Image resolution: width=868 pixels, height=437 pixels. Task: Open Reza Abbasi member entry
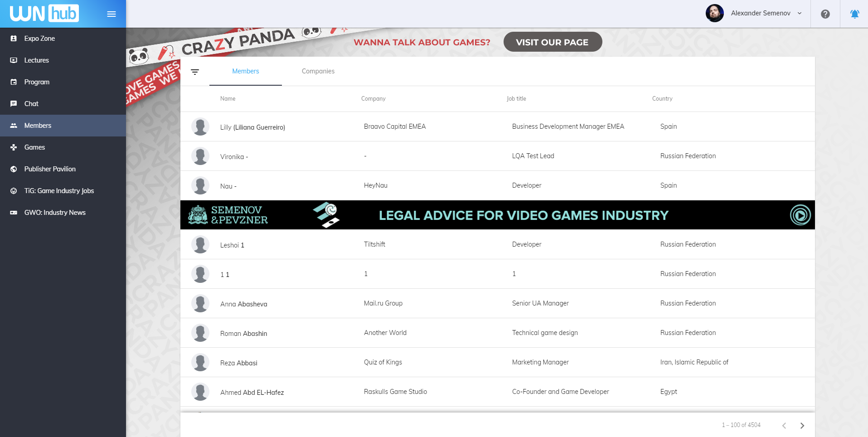click(x=497, y=362)
